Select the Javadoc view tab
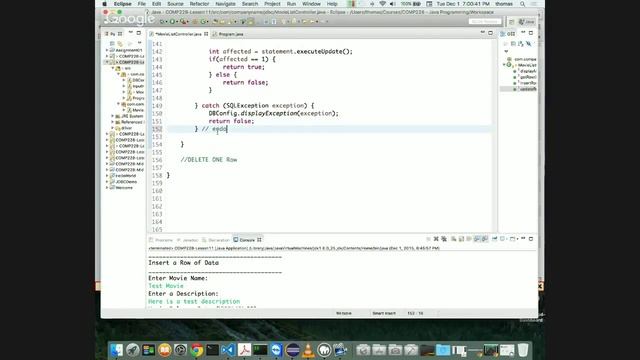The height and width of the screenshot is (360, 640). pyautogui.click(x=188, y=240)
